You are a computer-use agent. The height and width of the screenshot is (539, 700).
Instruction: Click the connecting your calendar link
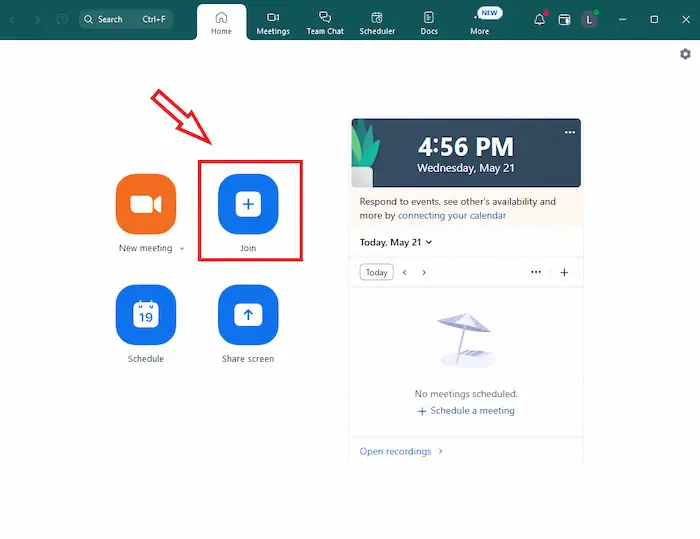pos(452,215)
